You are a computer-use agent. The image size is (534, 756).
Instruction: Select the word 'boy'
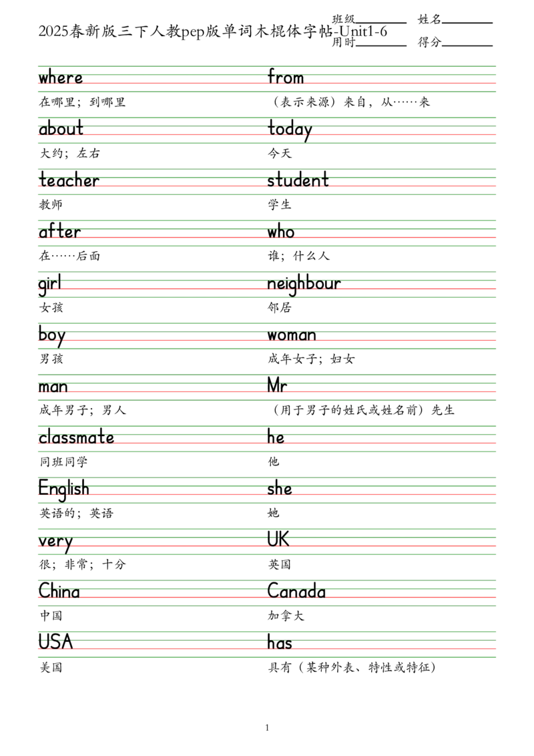tap(52, 335)
